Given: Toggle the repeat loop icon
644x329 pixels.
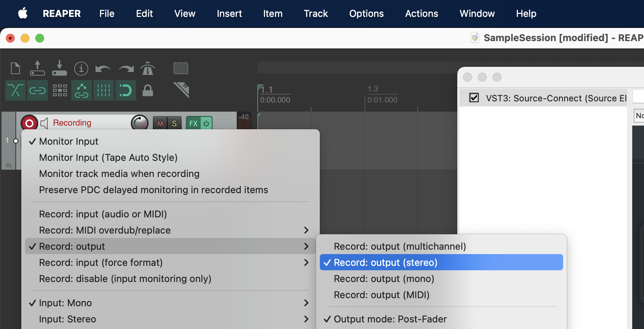Looking at the screenshot, I should tap(126, 90).
